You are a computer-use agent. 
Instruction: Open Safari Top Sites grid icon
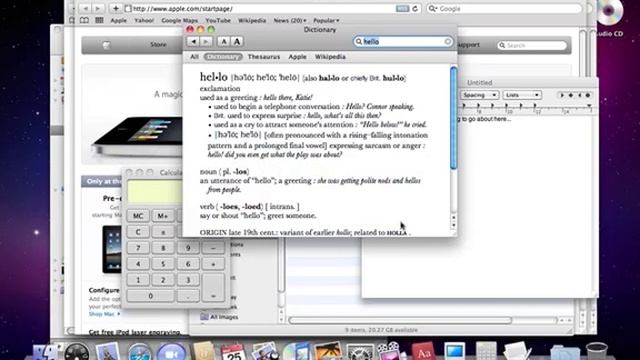tap(99, 20)
